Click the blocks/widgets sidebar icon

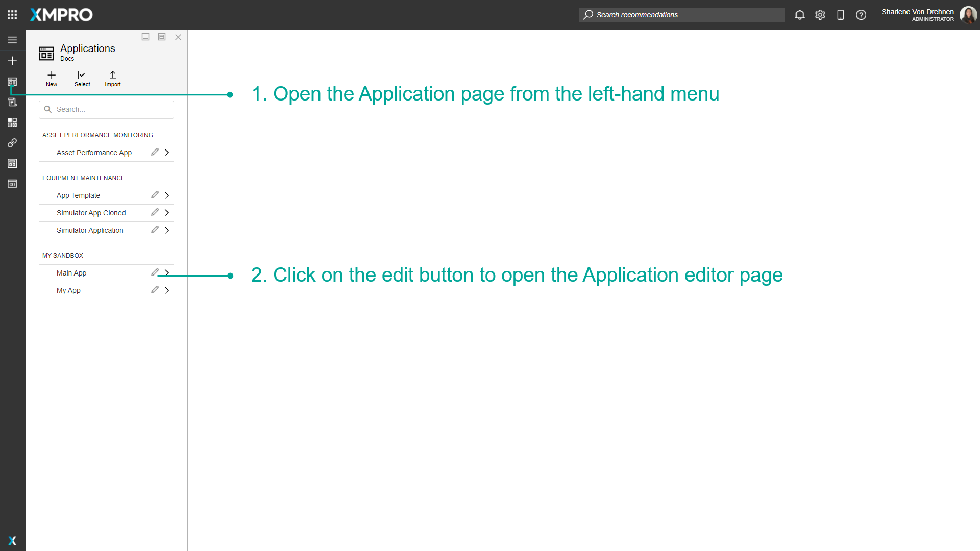pos(12,122)
